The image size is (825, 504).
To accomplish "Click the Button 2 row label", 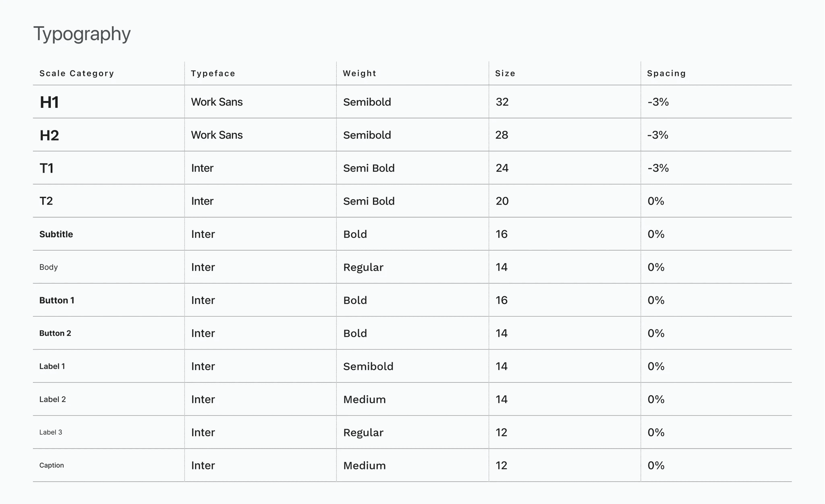I will [x=55, y=333].
